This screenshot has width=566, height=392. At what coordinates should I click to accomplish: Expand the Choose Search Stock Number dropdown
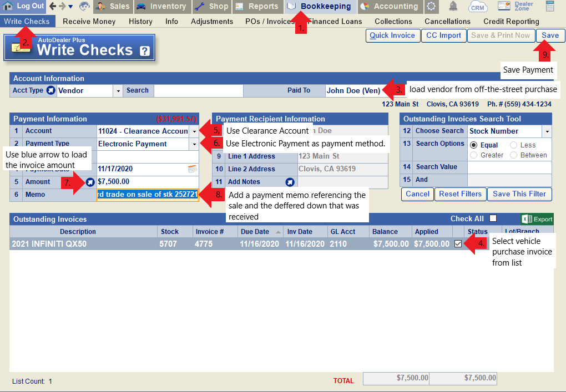[x=547, y=131]
